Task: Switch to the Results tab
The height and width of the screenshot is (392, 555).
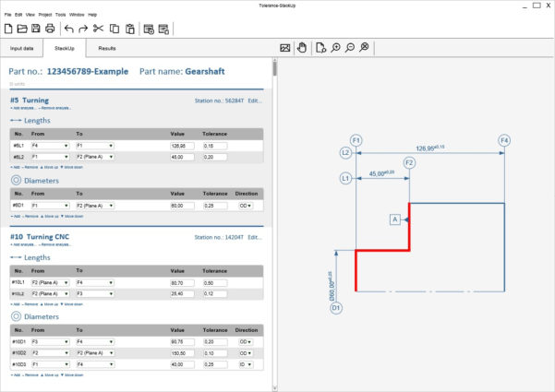Action: pos(107,47)
